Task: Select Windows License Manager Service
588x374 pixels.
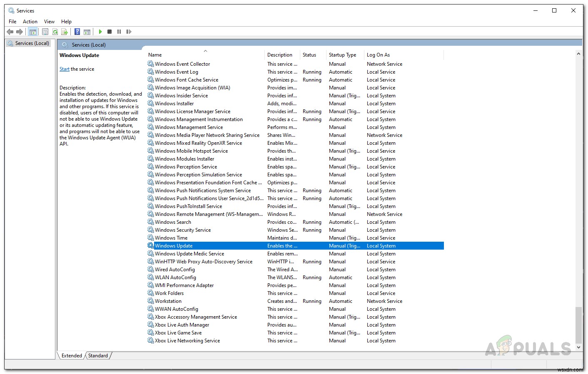Action: pos(295,111)
